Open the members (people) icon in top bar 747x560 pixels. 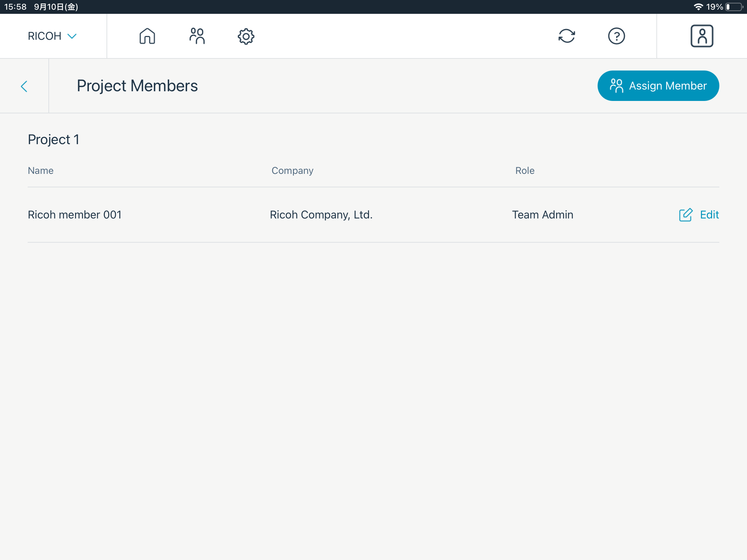(197, 36)
